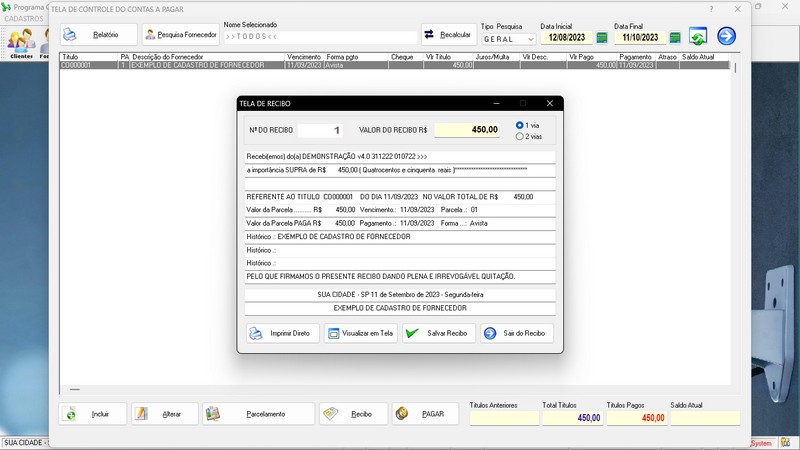
Task: Open CADASTROS menu in main window
Action: point(23,18)
